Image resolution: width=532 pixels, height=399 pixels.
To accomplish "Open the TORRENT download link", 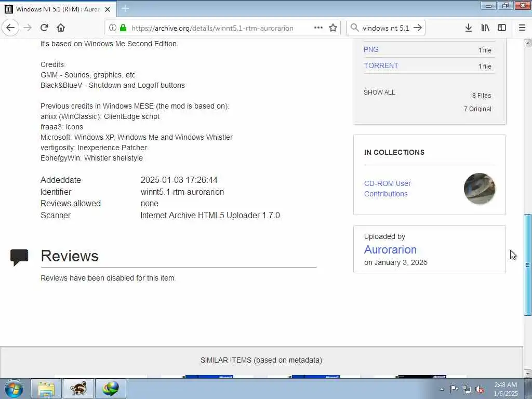I will click(x=381, y=65).
